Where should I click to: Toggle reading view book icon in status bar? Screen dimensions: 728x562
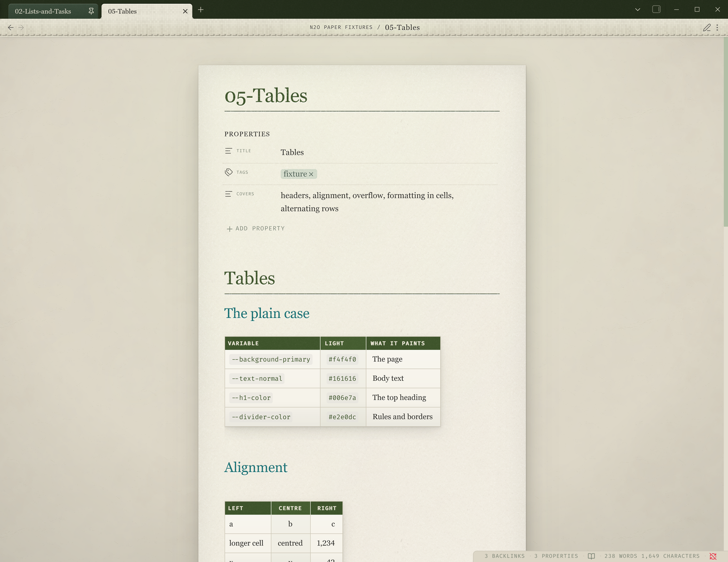click(x=591, y=556)
